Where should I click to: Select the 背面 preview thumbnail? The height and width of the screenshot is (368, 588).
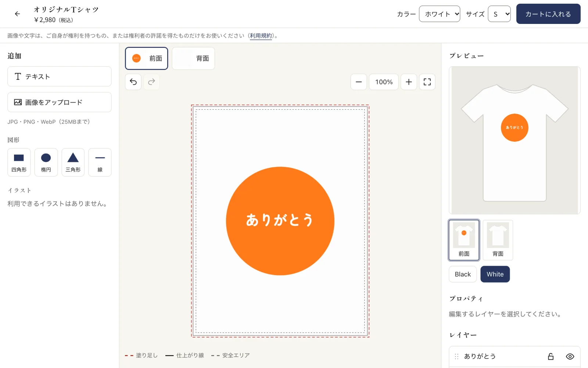498,240
